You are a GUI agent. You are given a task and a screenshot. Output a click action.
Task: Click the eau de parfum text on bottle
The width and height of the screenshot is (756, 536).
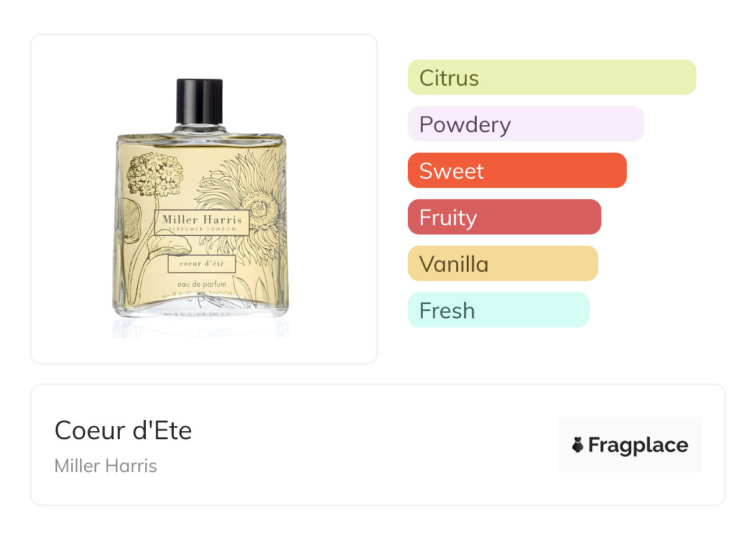point(200,285)
